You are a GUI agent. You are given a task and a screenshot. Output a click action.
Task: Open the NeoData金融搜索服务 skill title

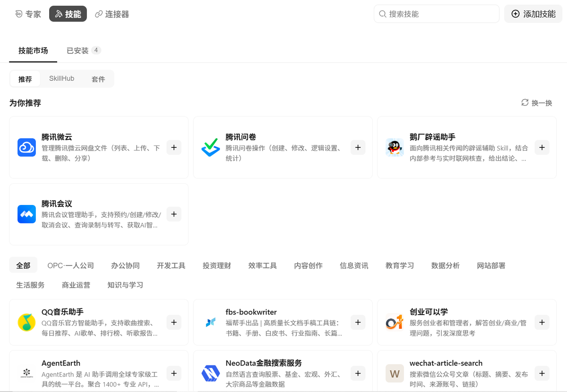click(x=264, y=363)
